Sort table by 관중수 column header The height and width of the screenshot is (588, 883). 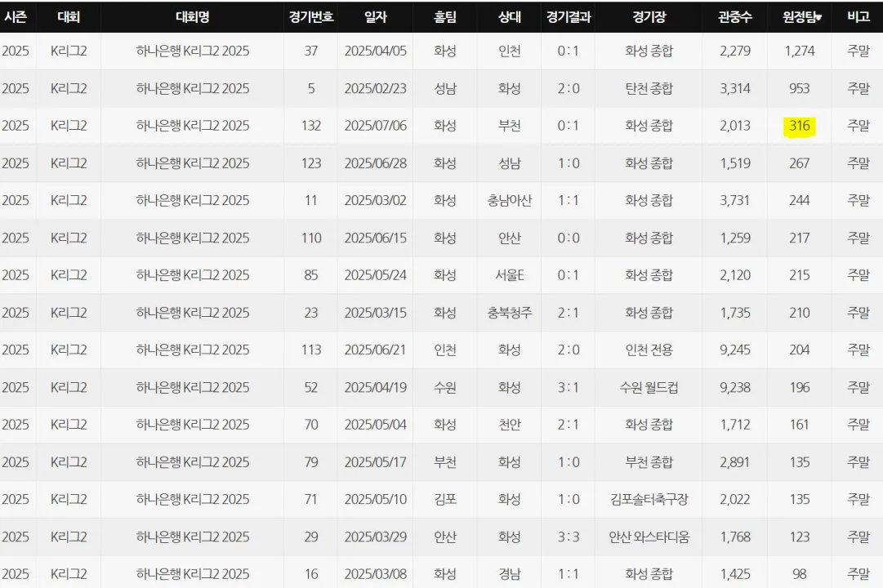[734, 16]
